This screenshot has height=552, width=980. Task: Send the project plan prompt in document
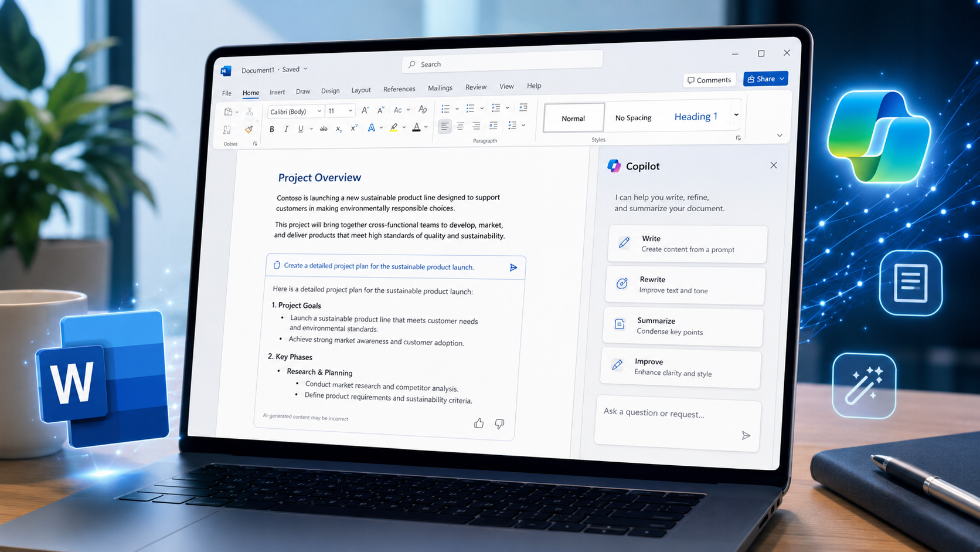(x=513, y=267)
